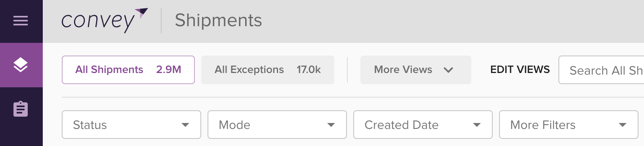The height and width of the screenshot is (146, 644).
Task: Expand the More Views dropdown
Action: click(x=416, y=70)
